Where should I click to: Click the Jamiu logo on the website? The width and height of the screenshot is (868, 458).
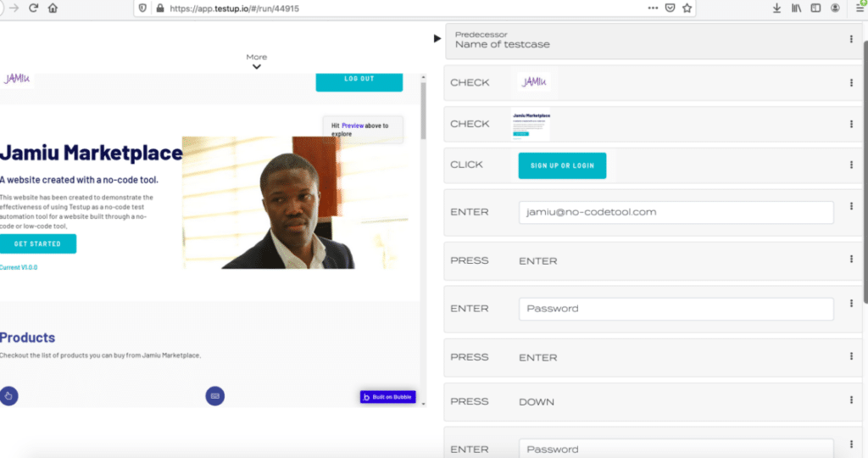[17, 79]
